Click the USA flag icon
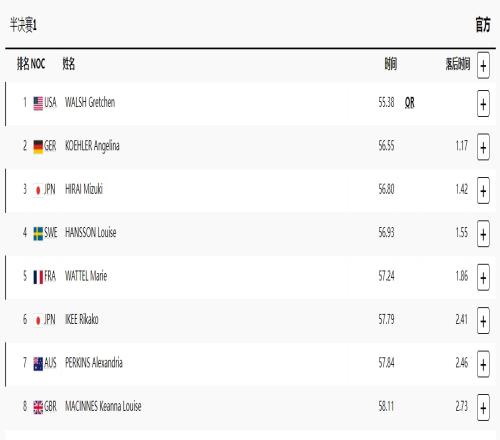Viewport: 500px width, 440px height. coord(38,103)
